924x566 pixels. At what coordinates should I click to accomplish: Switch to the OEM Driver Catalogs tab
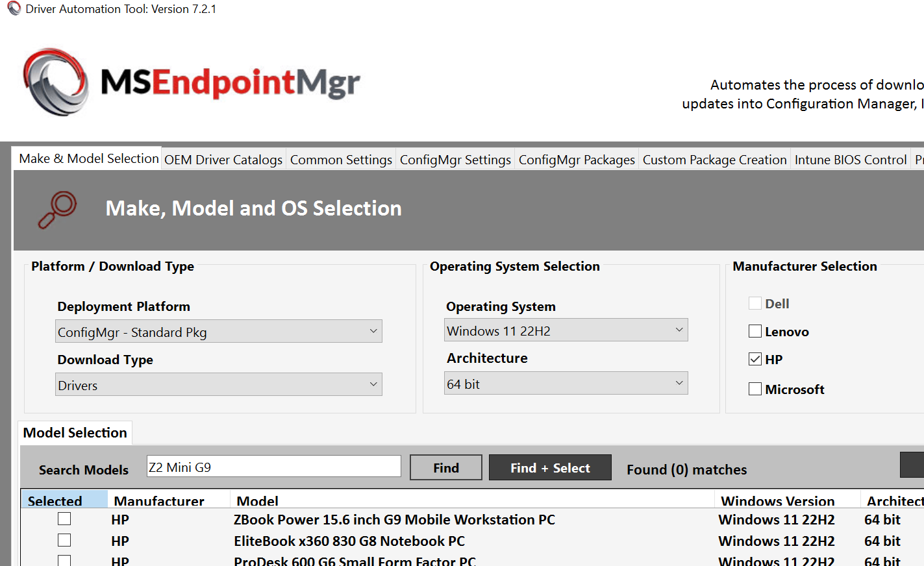223,159
